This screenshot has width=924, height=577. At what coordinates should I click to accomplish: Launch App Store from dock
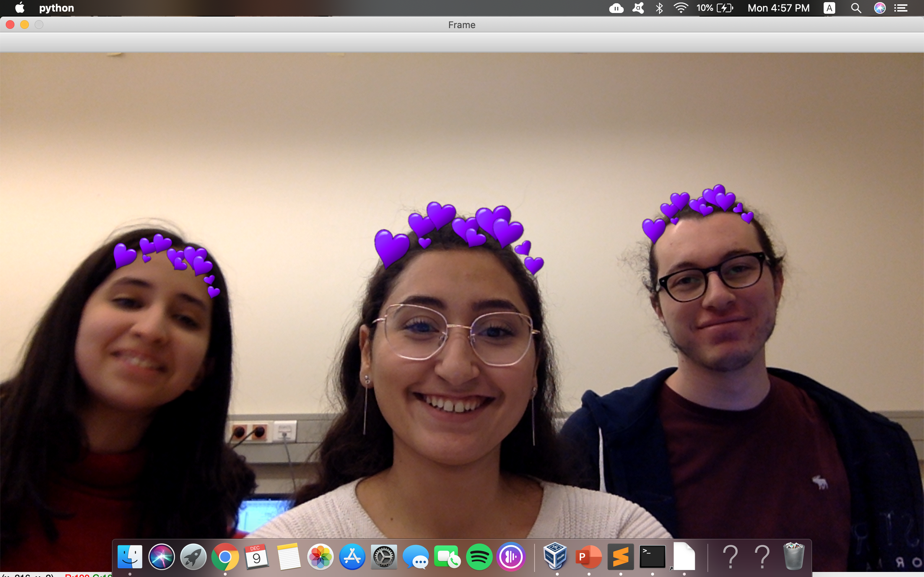(352, 557)
